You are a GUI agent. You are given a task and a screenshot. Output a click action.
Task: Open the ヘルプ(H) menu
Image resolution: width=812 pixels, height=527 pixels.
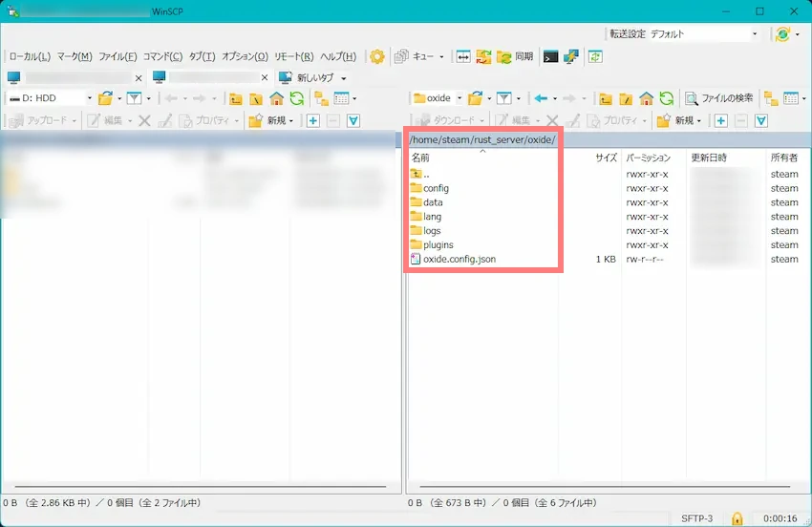click(x=338, y=56)
